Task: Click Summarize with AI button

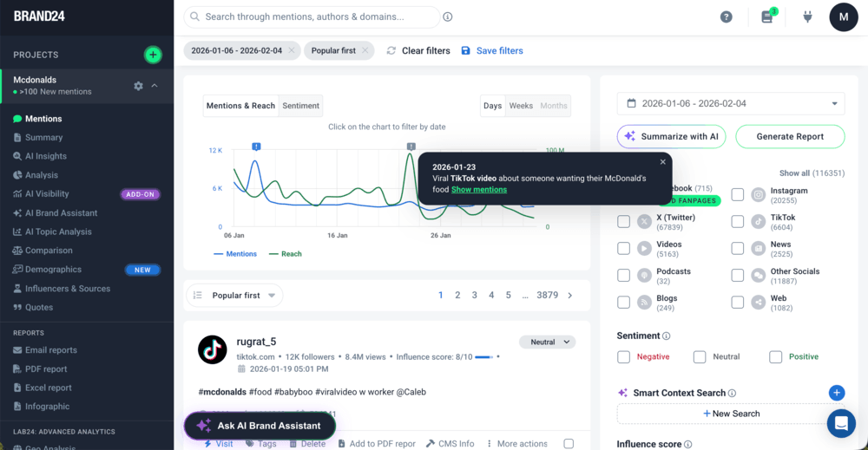Action: [x=672, y=136]
